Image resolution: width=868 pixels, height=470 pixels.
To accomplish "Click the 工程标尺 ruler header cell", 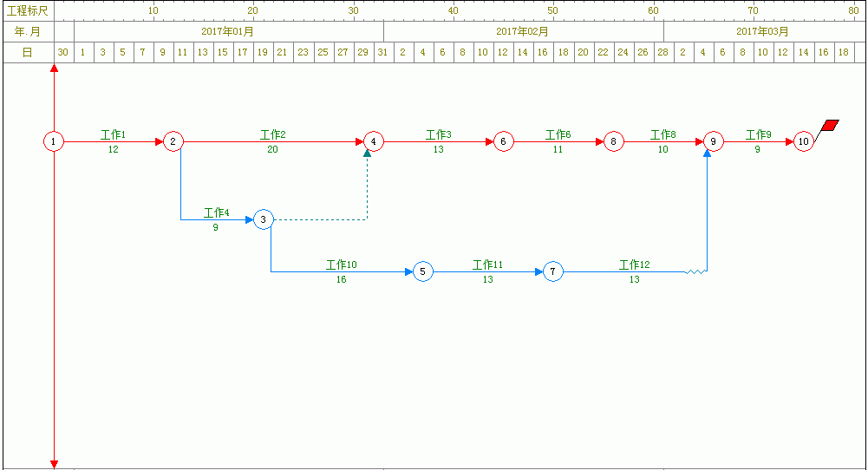I will pyautogui.click(x=28, y=10).
